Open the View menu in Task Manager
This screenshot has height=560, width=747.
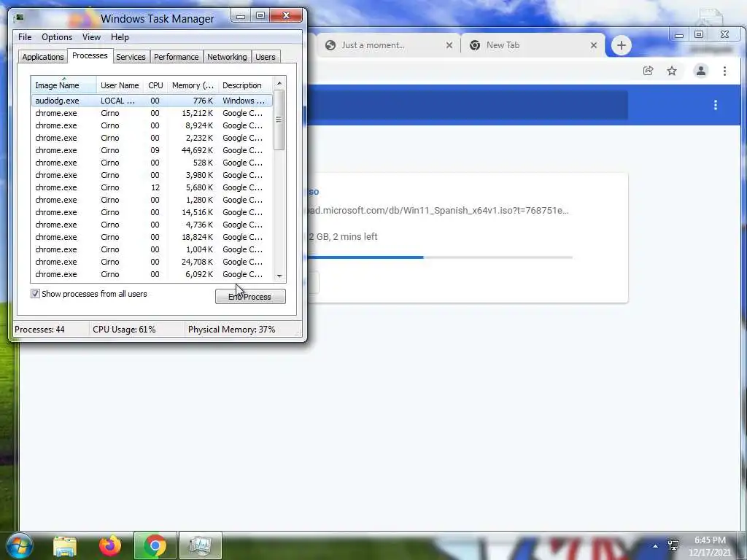[x=91, y=37]
